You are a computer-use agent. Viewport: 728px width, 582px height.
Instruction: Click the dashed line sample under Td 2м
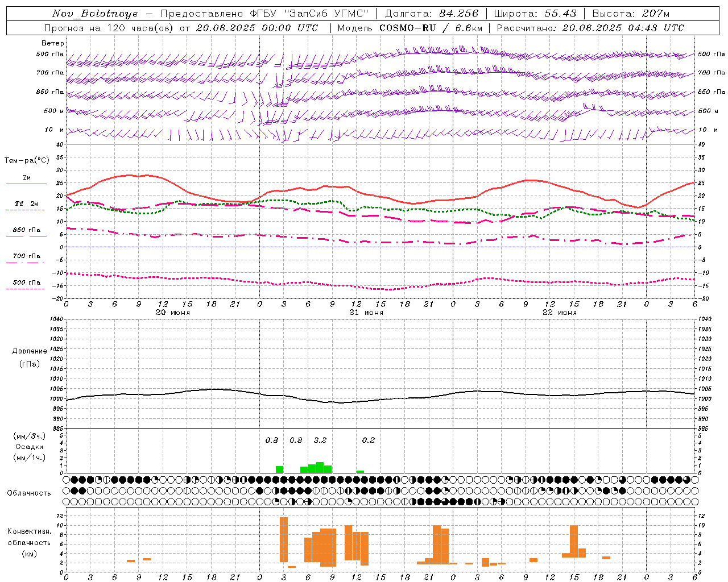[26, 210]
